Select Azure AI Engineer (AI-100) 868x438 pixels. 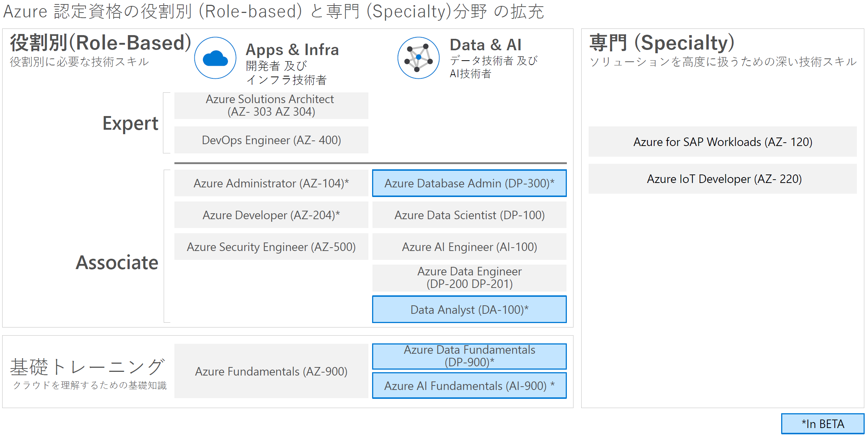click(469, 247)
